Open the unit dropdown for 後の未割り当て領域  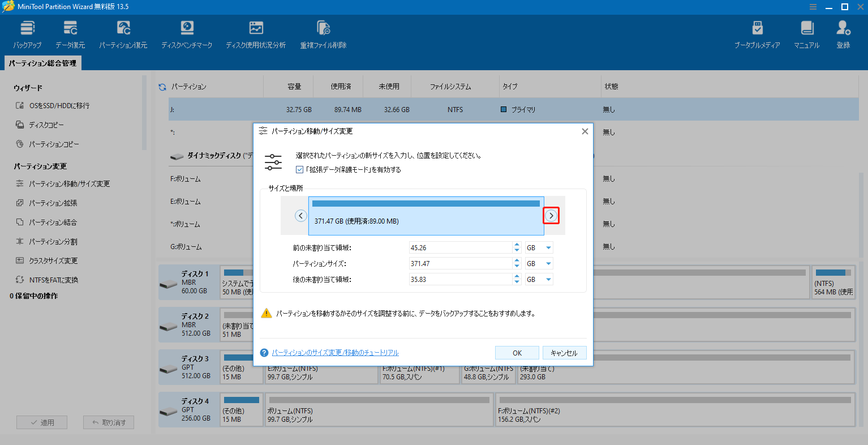(x=539, y=279)
